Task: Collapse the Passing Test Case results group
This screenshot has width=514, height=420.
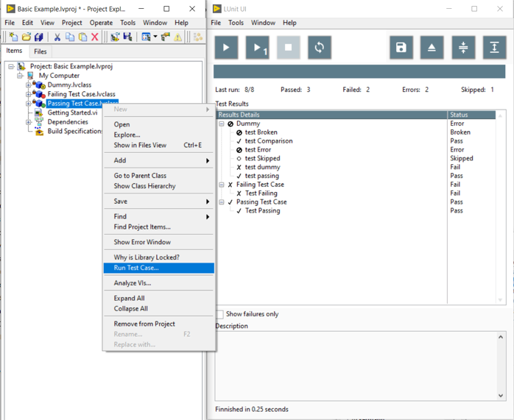Action: [x=221, y=202]
